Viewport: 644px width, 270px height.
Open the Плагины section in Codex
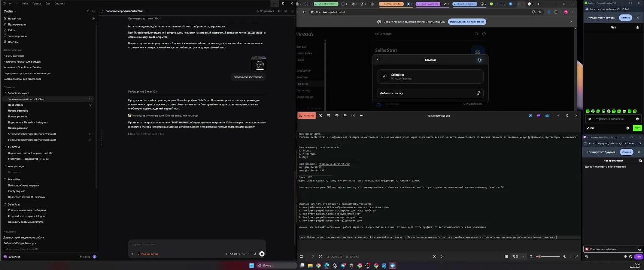point(13,42)
